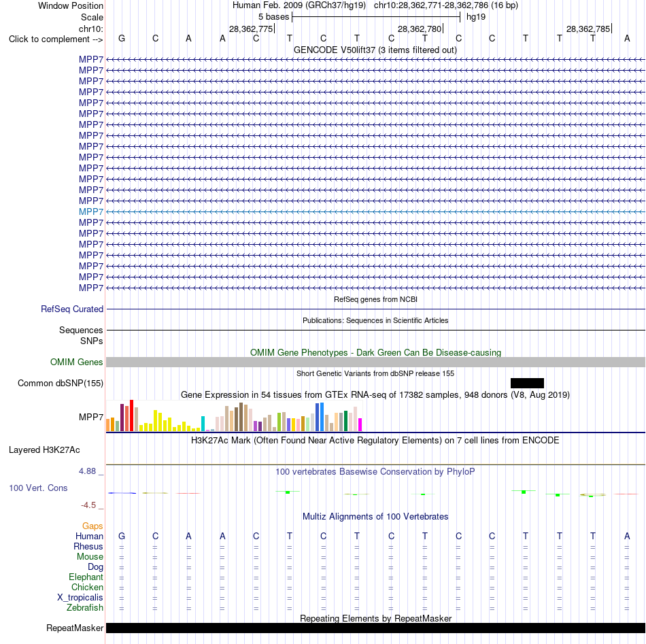The image size is (646, 644).
Task: Click the blue PhyloP mark under base G
Action: pos(122,493)
